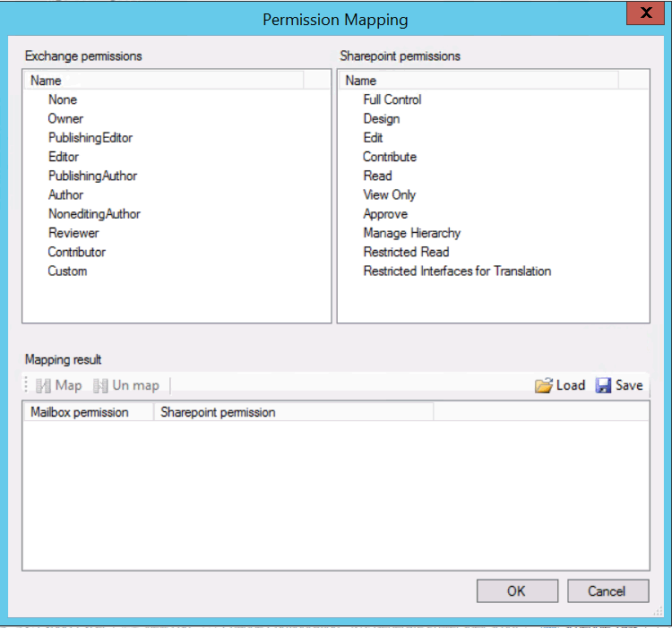
Task: Select Owner in Exchange permissions
Action: (65, 118)
